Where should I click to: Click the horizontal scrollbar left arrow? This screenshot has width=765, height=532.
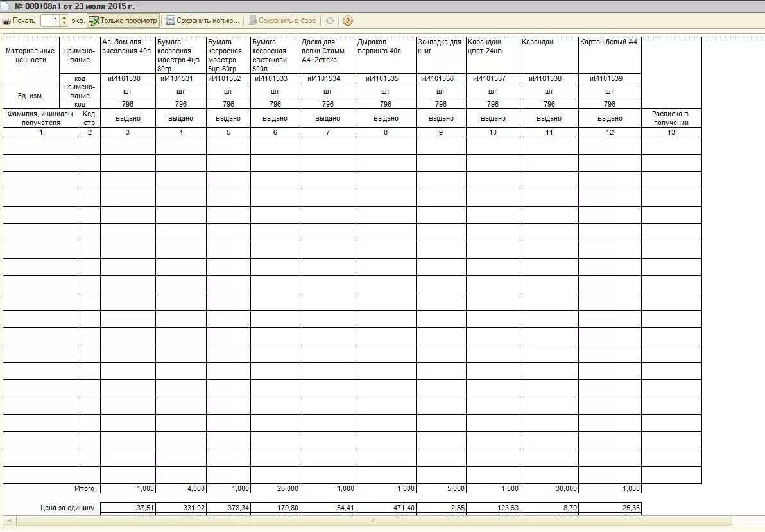[8, 521]
